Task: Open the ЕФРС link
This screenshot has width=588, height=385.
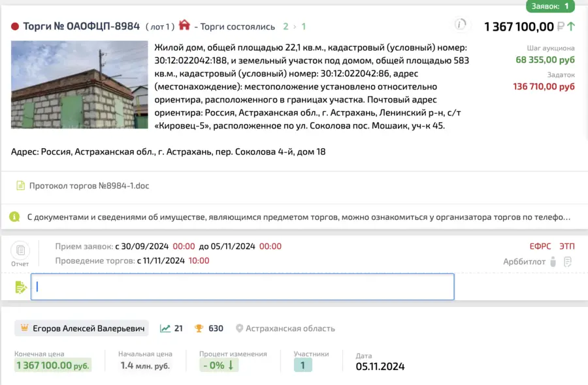Action: pyautogui.click(x=540, y=246)
